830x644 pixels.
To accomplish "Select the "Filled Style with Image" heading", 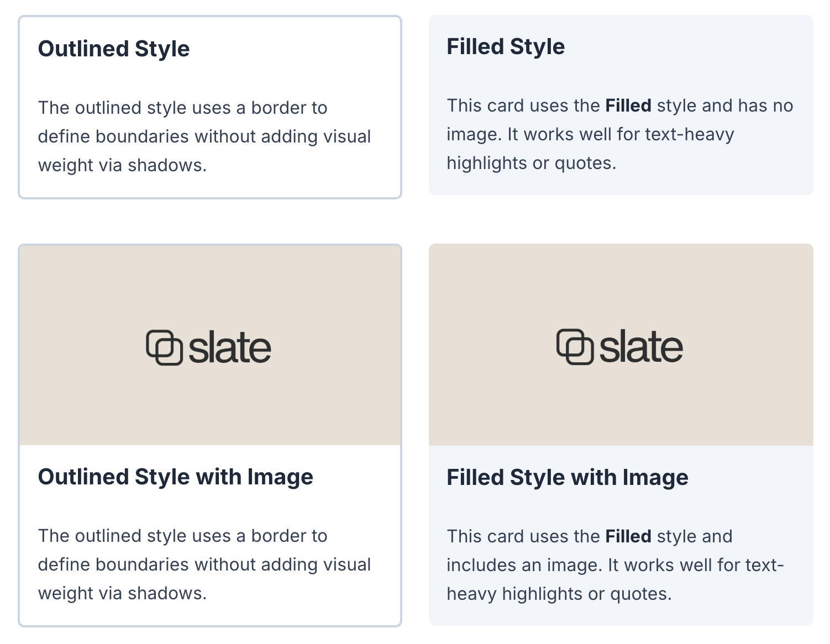I will 567,477.
